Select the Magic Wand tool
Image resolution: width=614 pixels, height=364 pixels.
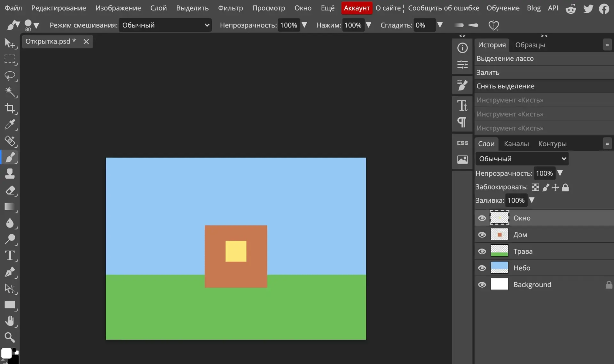(x=10, y=92)
